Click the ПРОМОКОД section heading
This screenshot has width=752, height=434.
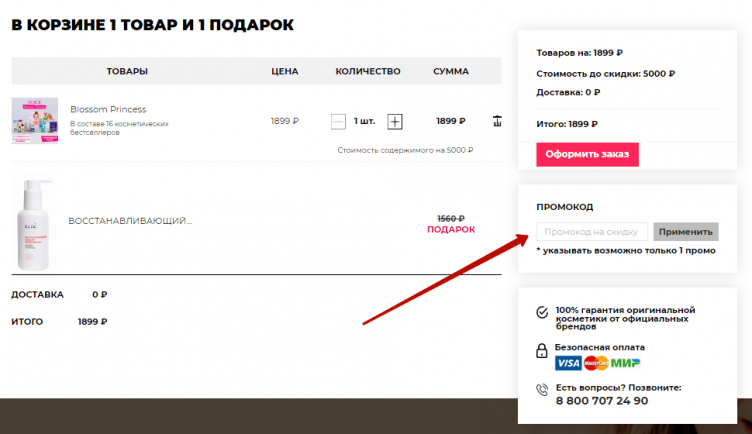(x=564, y=207)
